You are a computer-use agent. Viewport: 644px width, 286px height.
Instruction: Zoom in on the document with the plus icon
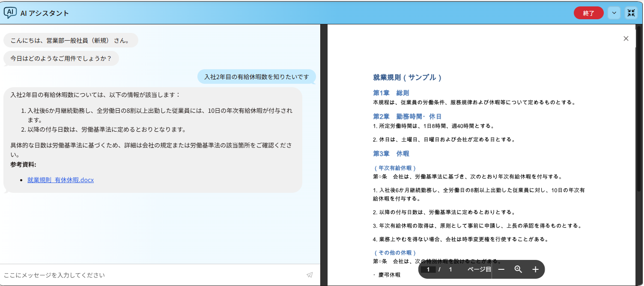point(535,269)
